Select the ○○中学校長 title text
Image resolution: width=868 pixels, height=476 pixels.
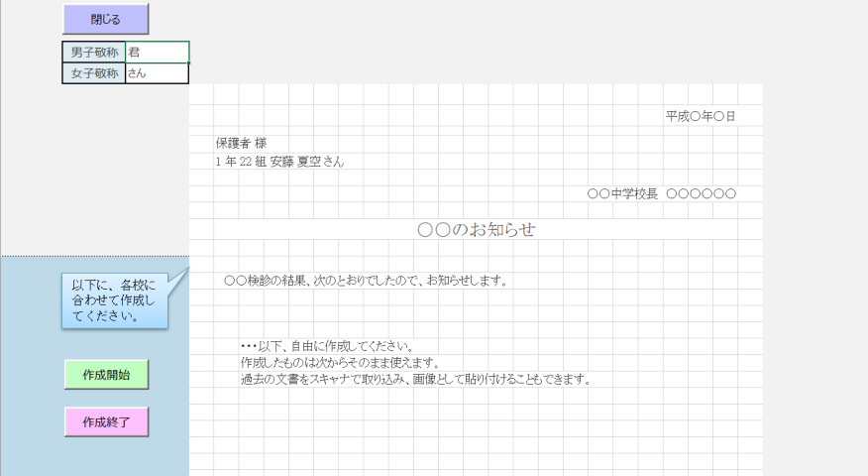click(x=622, y=193)
